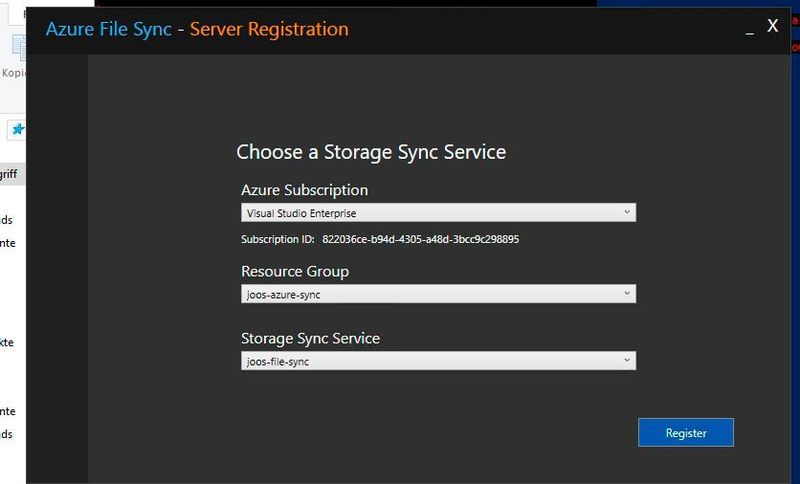Click the Resource Group dropdown chevron
800x484 pixels.
tap(627, 293)
